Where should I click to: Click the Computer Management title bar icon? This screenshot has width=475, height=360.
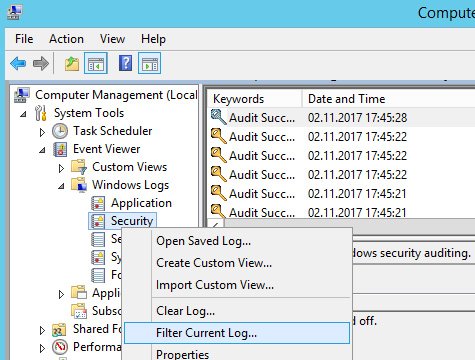point(14,12)
